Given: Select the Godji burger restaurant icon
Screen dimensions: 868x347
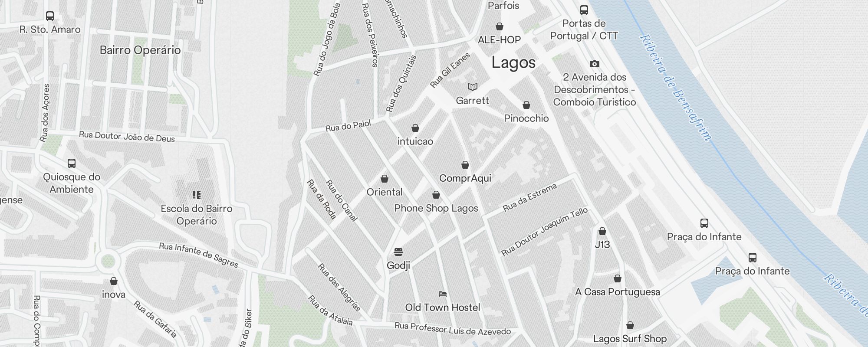Looking at the screenshot, I should tap(398, 252).
